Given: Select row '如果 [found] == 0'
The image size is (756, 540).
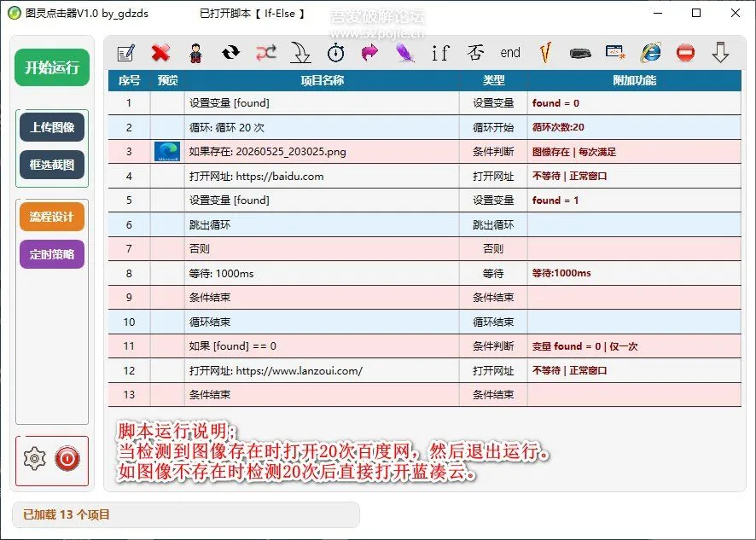Looking at the screenshot, I should click(x=424, y=345).
